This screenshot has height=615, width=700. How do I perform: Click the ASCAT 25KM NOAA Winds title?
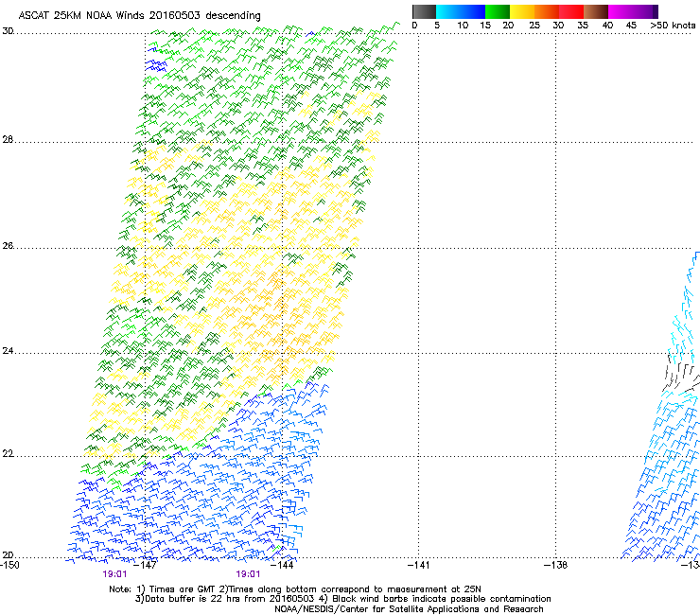139,15
